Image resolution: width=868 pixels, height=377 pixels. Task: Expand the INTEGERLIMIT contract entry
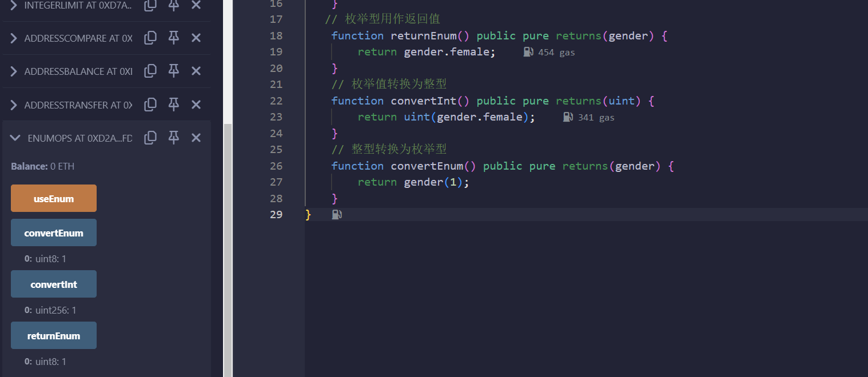tap(14, 5)
